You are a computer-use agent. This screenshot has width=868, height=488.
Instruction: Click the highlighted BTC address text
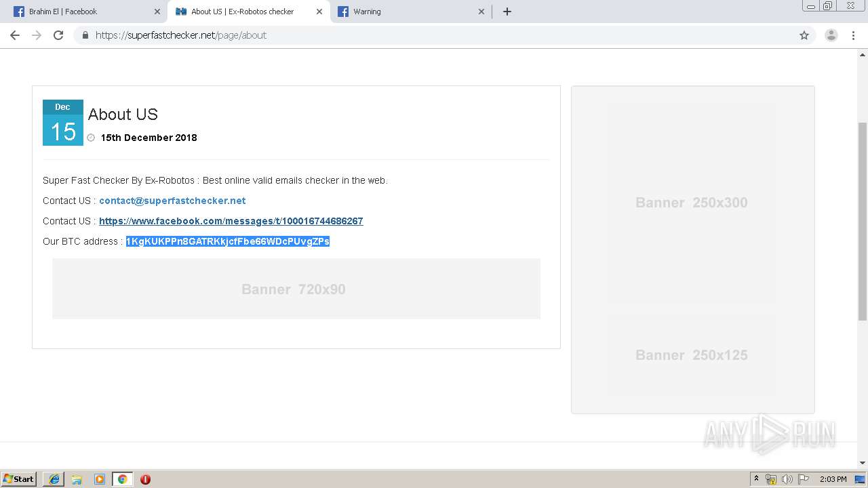(228, 241)
